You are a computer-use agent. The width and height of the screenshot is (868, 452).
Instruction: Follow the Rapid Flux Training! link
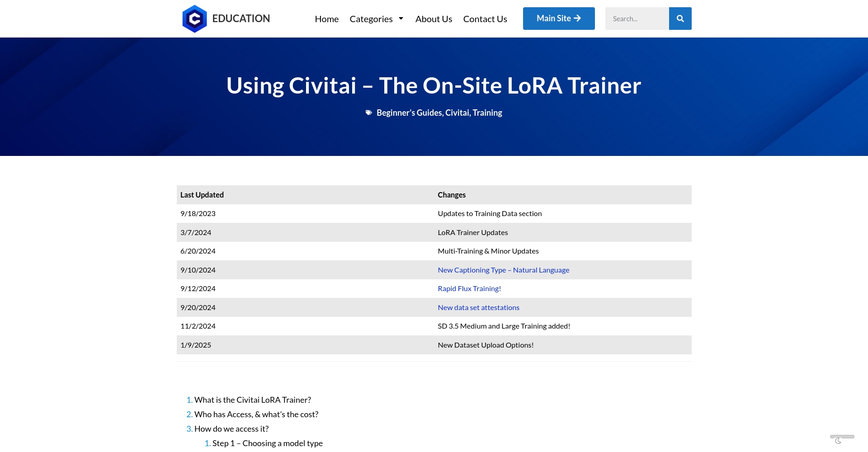(469, 289)
